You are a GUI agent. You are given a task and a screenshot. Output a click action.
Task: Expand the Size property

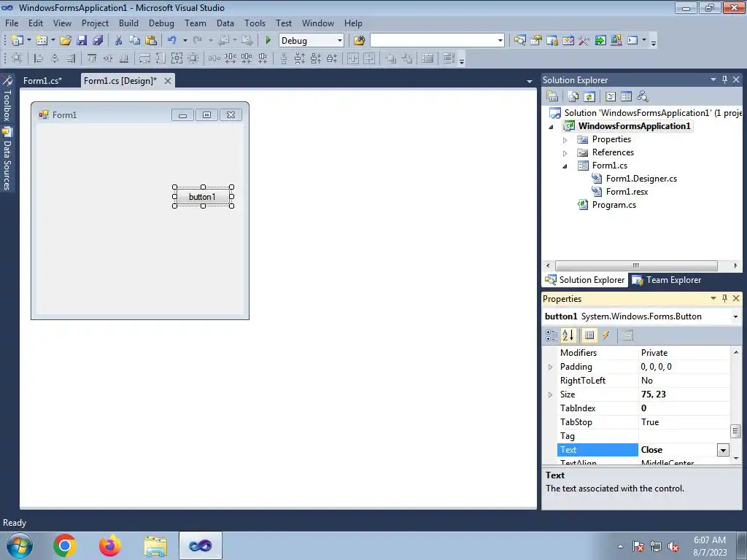(550, 394)
